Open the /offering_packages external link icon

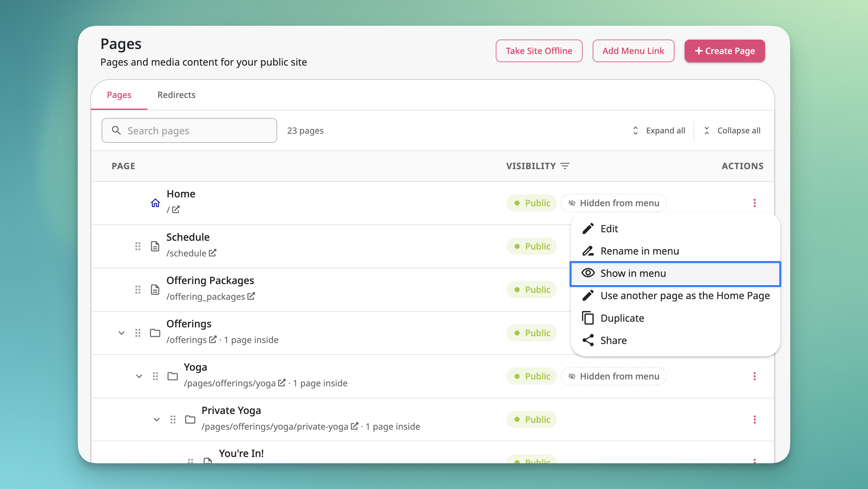pos(251,296)
